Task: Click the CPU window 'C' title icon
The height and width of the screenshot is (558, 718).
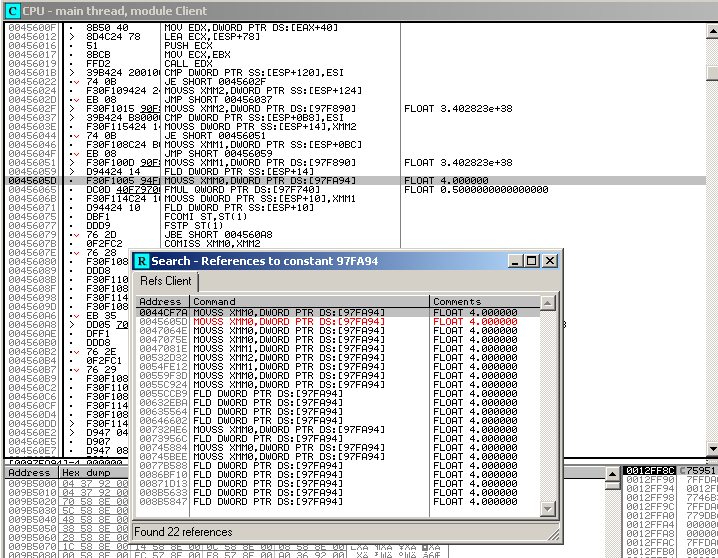Action: pos(10,10)
